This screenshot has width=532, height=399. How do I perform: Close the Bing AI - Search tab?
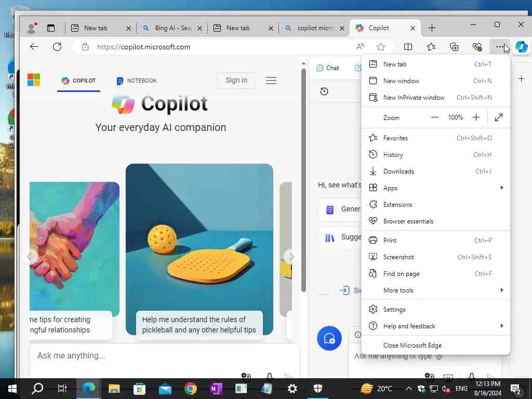click(x=200, y=29)
